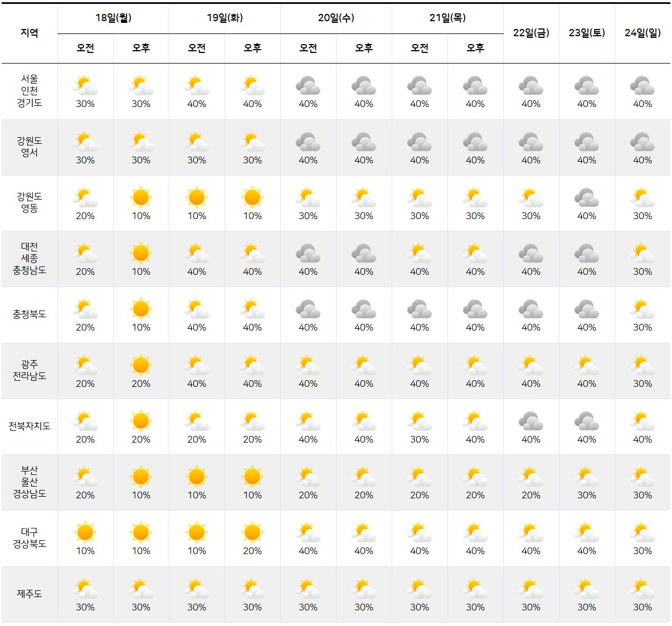Click the 20% value for 대구 경상북도 19일 오후
This screenshot has height=626, width=672.
click(252, 551)
